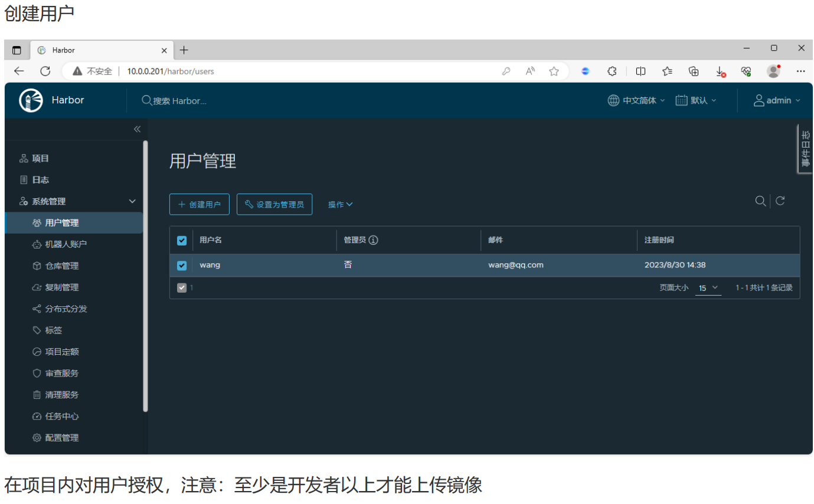Click the Harbor lighthouse logo
Screen dimensions: 814x504
point(31,100)
